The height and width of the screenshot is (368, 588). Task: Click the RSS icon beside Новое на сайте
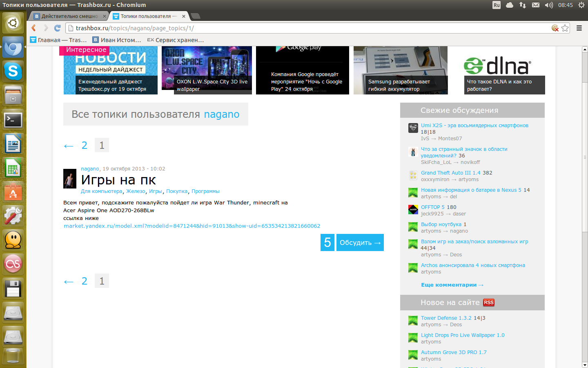click(489, 303)
